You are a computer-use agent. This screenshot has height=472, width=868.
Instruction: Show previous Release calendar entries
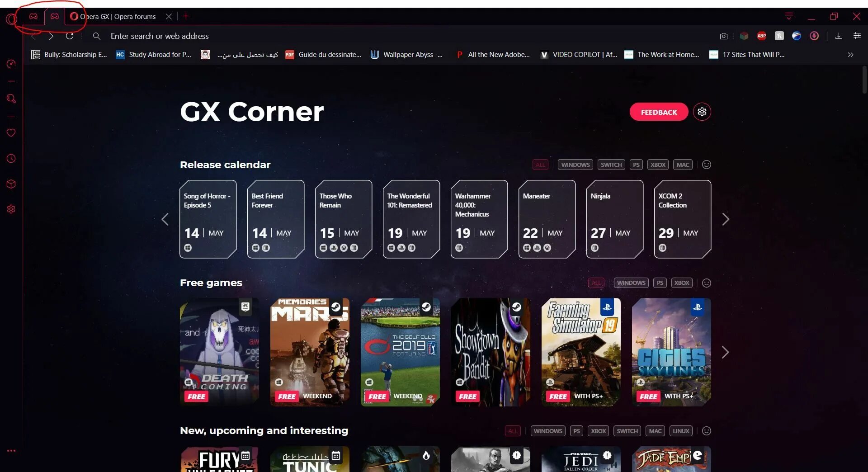pyautogui.click(x=165, y=219)
